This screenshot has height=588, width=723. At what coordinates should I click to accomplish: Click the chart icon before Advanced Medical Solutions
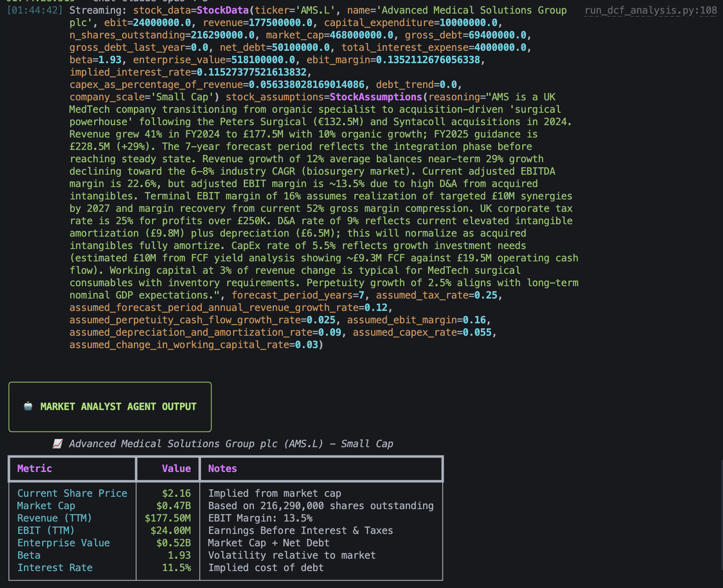57,444
